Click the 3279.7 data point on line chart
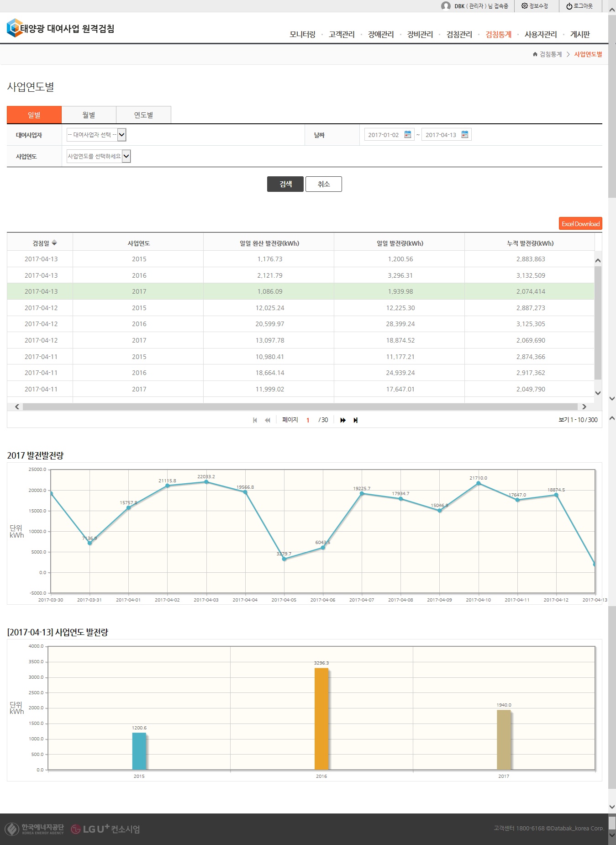616x845 pixels. 284,559
